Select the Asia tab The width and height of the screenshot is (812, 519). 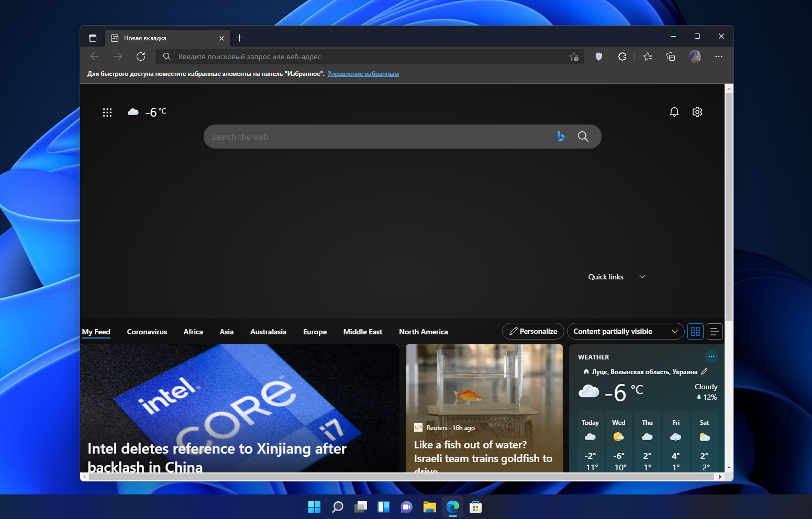(x=227, y=332)
